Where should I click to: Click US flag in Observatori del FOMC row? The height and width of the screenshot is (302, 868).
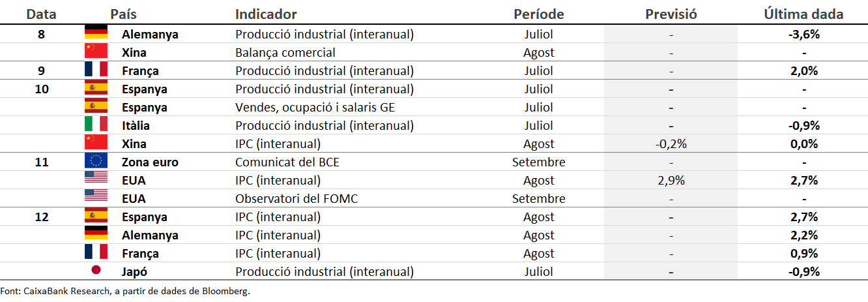[x=96, y=198]
